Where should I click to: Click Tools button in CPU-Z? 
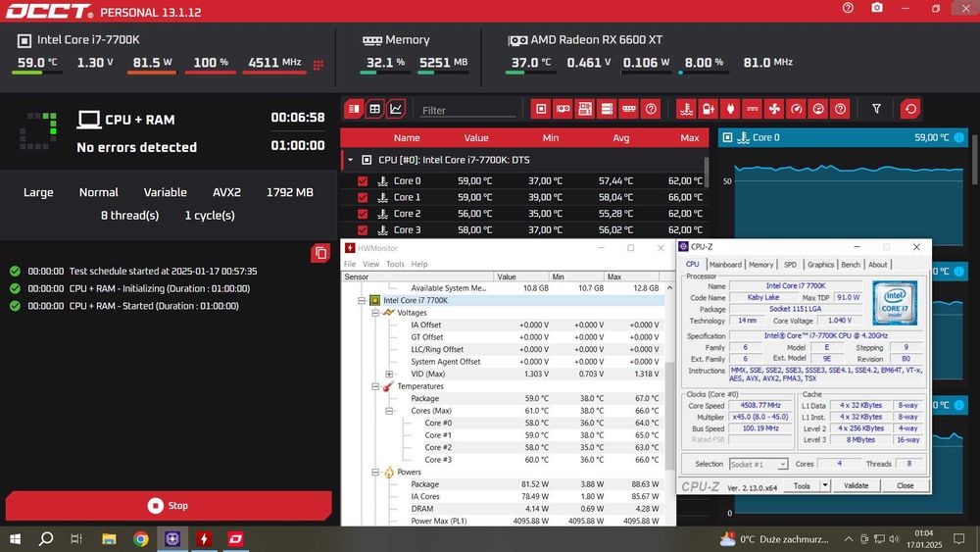(802, 485)
